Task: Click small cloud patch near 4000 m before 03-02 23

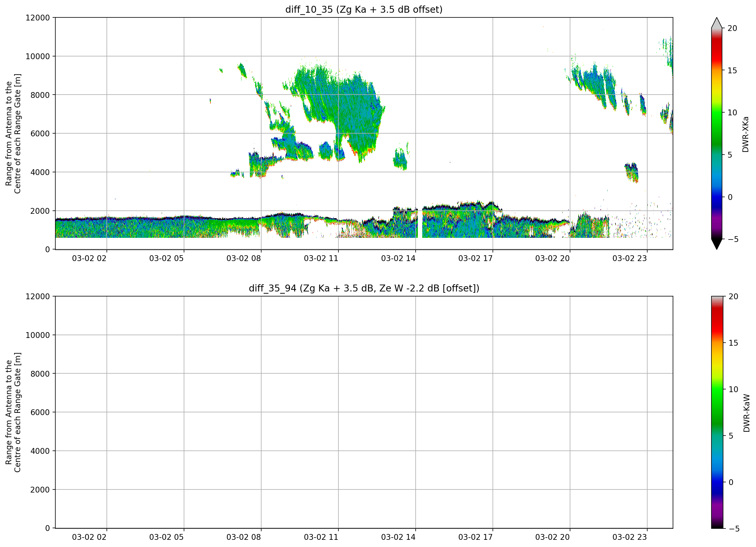Action: (x=631, y=172)
